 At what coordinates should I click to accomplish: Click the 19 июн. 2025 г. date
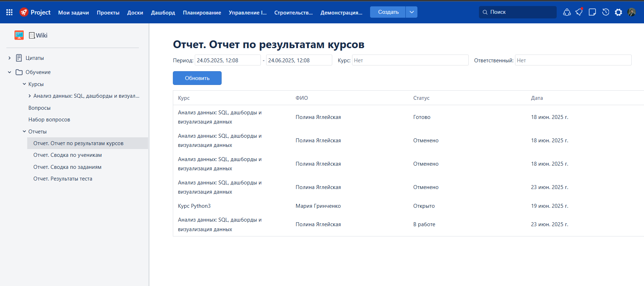[550, 206]
